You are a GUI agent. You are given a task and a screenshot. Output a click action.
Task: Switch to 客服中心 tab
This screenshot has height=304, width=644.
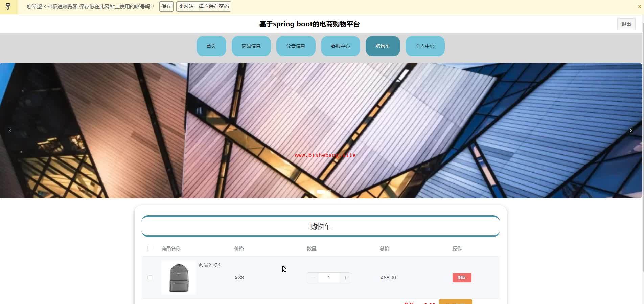click(x=341, y=46)
